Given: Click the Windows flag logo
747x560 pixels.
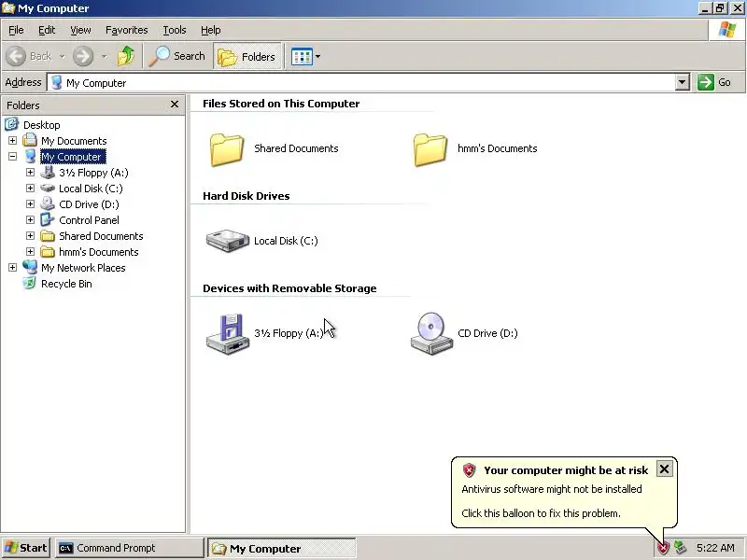Looking at the screenshot, I should click(727, 30).
